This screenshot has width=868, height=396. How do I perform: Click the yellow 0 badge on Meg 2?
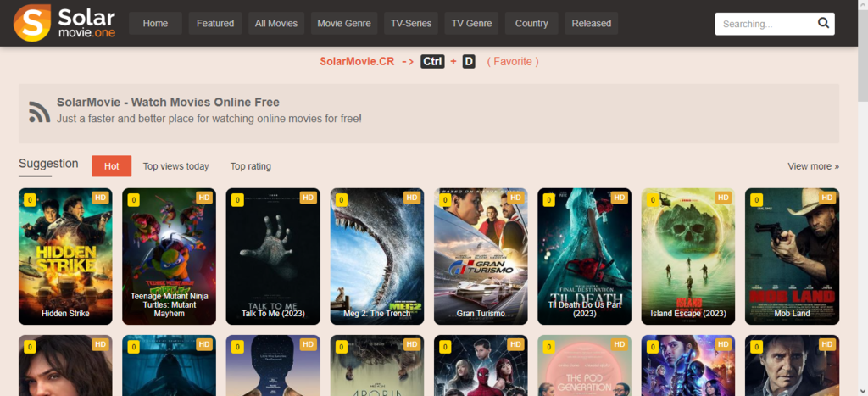coord(342,200)
